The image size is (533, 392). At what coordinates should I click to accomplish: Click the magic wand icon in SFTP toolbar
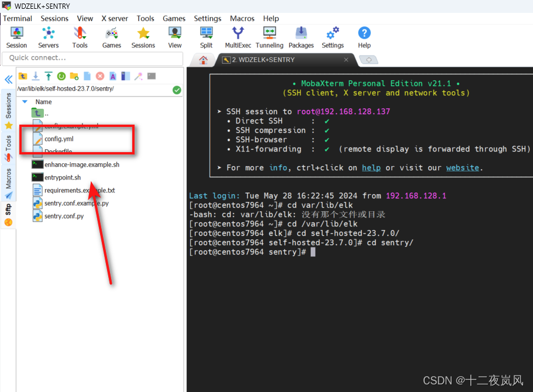[138, 76]
